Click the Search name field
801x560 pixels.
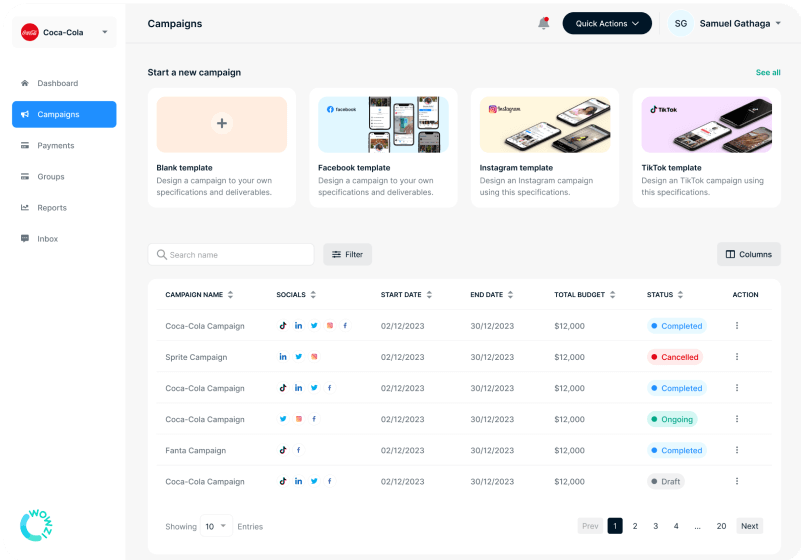pos(231,254)
